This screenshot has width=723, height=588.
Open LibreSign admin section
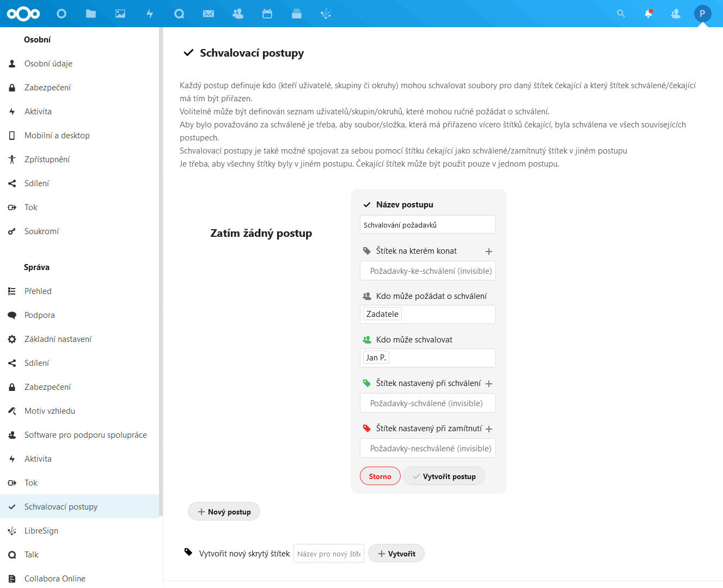pos(79,531)
